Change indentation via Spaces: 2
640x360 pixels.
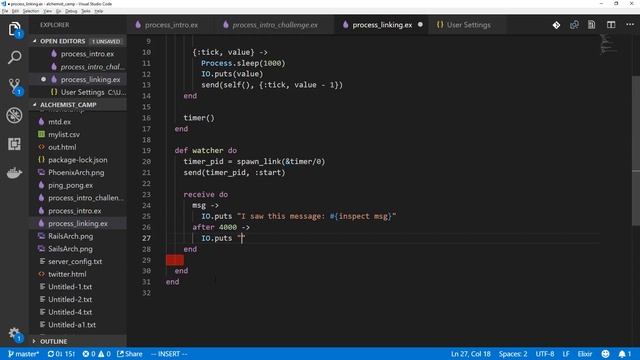tap(513, 354)
